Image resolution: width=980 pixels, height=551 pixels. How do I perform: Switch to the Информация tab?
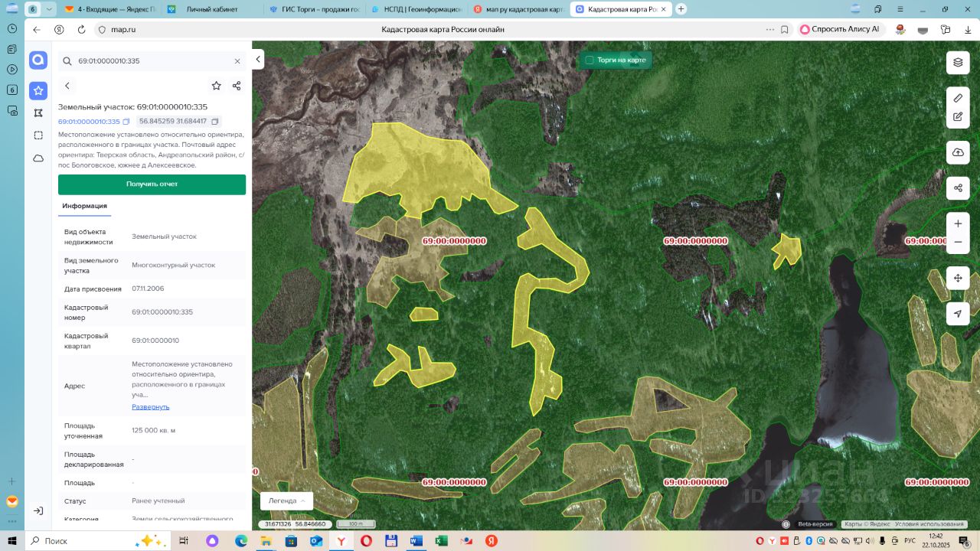(x=84, y=206)
